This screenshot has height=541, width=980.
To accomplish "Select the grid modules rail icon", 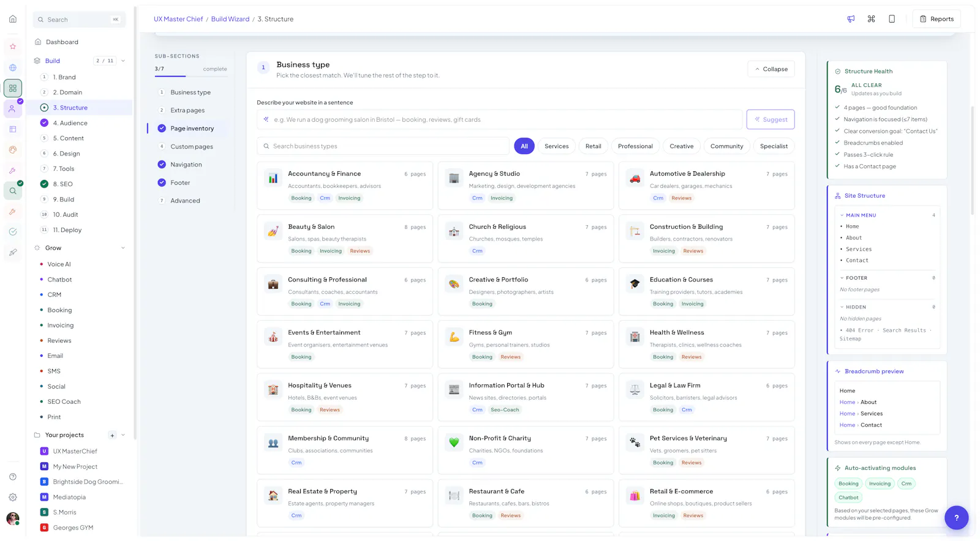I will [13, 88].
